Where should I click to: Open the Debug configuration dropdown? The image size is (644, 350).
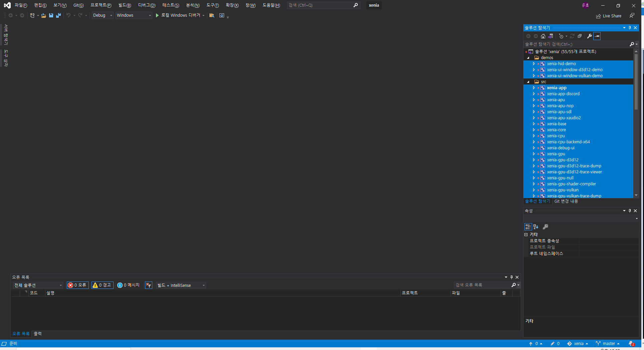pyautogui.click(x=103, y=15)
